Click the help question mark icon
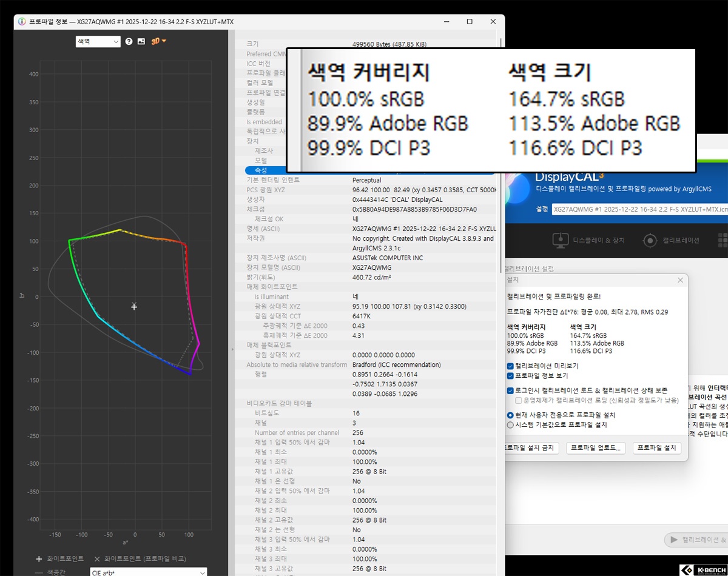This screenshot has height=576, width=728. click(129, 41)
